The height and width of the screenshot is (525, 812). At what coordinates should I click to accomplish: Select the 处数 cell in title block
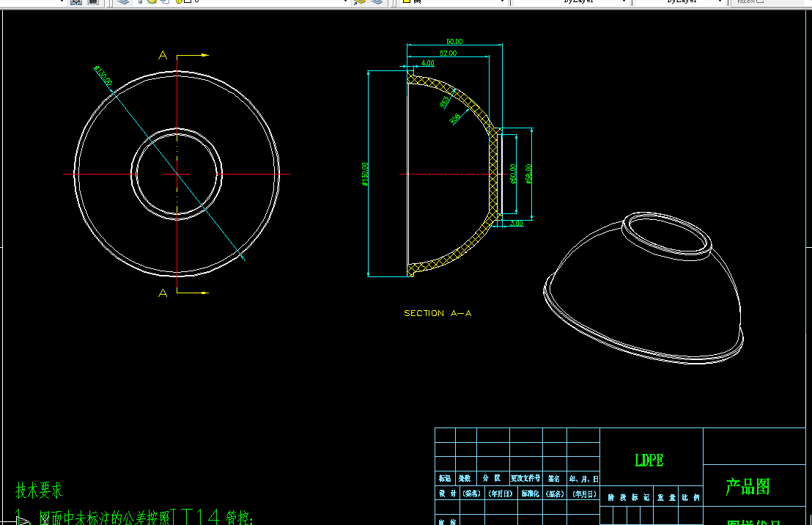(465, 478)
